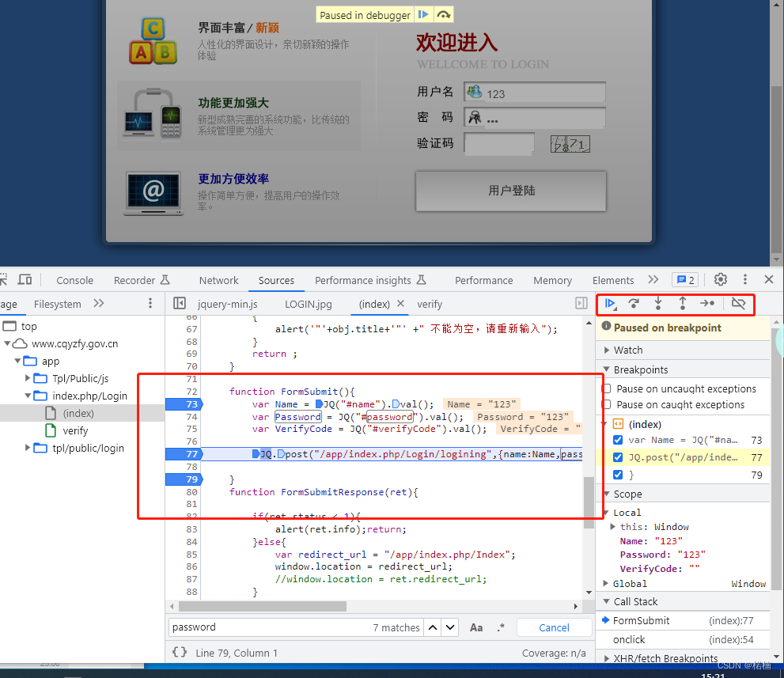
Task: Cancel the source search
Action: (x=554, y=627)
